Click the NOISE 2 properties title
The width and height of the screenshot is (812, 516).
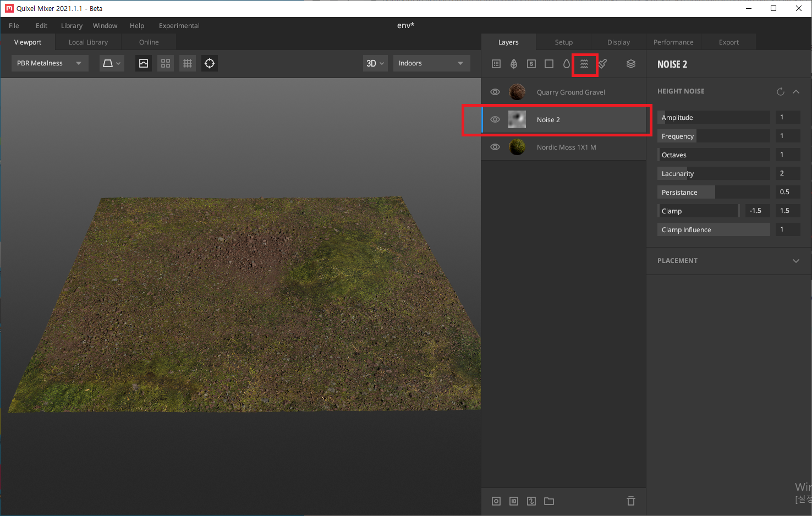(672, 64)
